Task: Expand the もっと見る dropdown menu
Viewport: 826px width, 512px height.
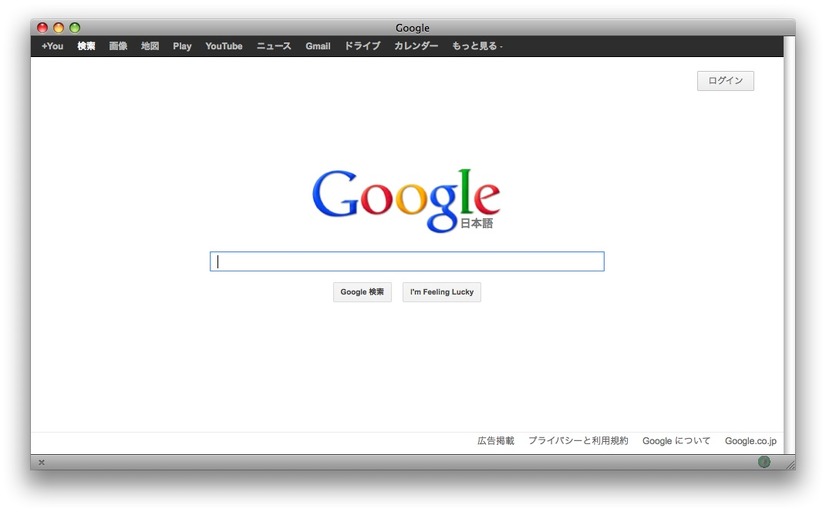Action: 477,46
